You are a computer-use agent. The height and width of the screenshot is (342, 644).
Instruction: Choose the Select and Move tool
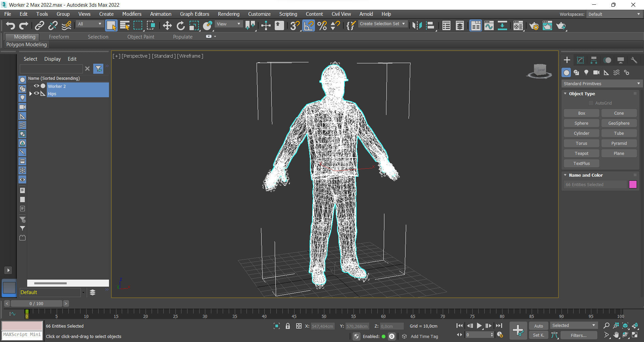167,25
